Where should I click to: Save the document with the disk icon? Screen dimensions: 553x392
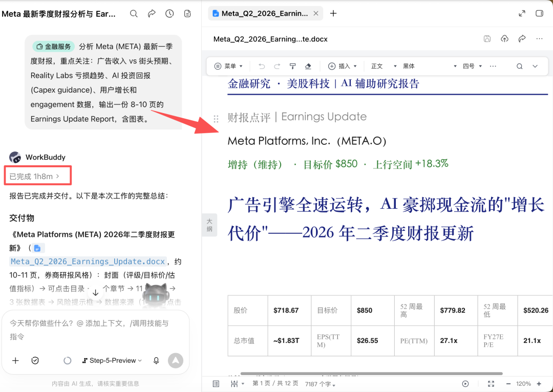[x=487, y=39]
